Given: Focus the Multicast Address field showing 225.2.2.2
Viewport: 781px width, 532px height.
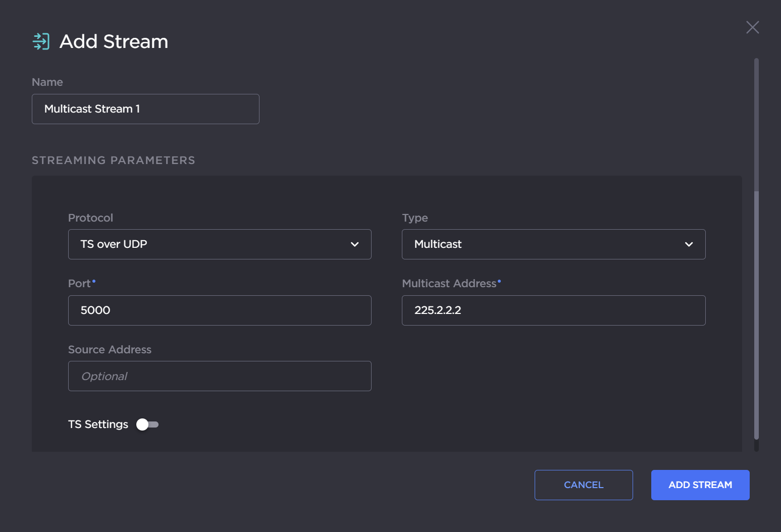Looking at the screenshot, I should 553,310.
